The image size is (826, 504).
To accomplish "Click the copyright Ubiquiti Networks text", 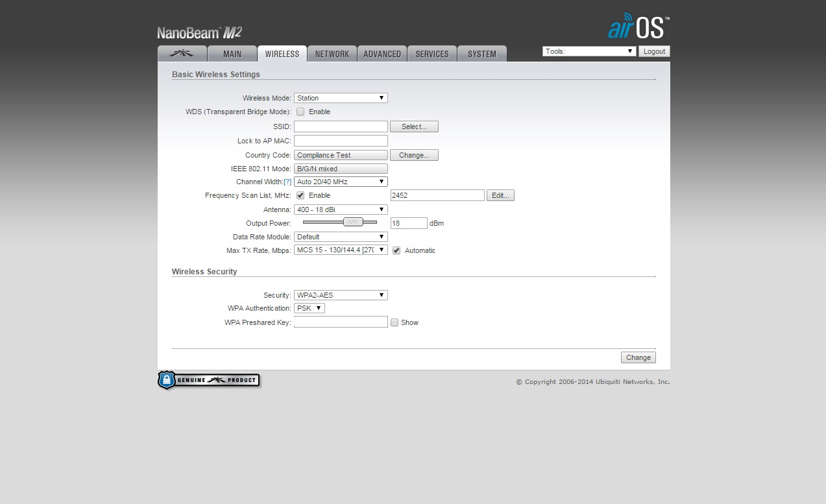I will [593, 382].
